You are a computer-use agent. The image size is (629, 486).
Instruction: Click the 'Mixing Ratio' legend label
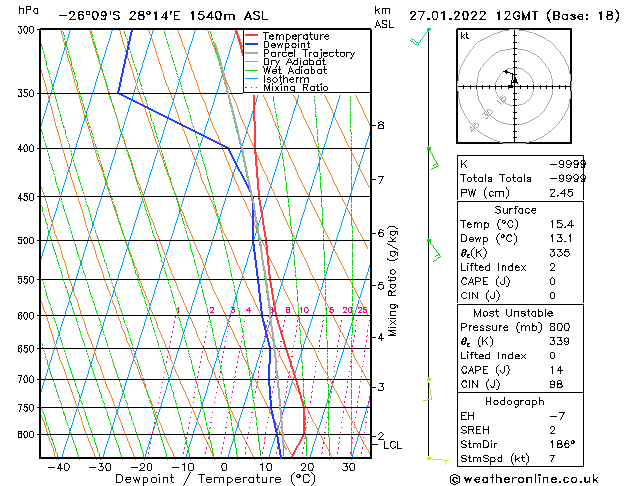click(296, 87)
